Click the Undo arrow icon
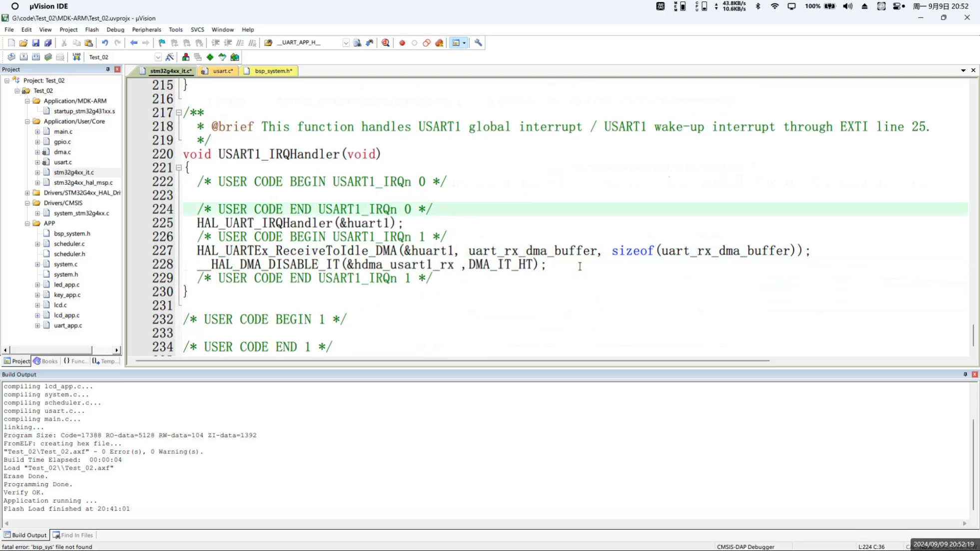The image size is (980, 551). pos(105,43)
